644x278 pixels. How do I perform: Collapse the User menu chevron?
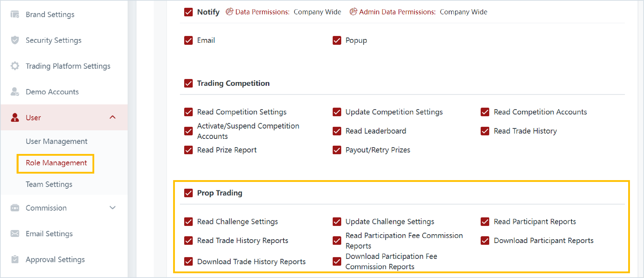(x=113, y=117)
